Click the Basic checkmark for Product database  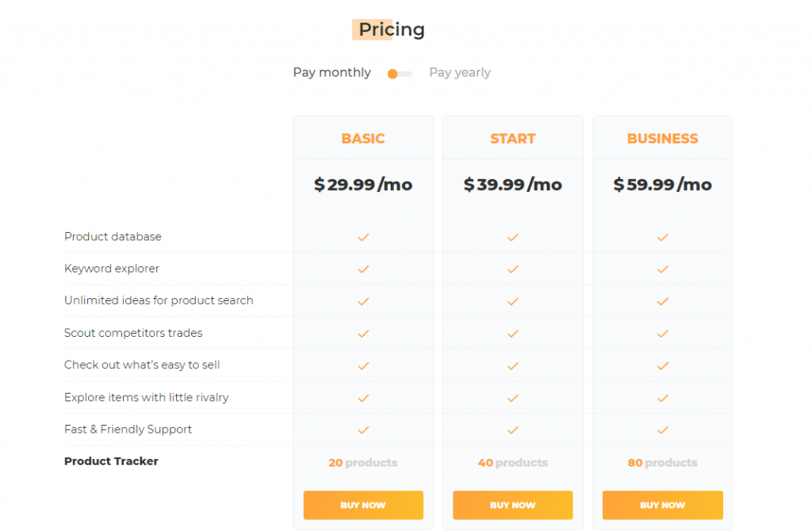(x=363, y=237)
